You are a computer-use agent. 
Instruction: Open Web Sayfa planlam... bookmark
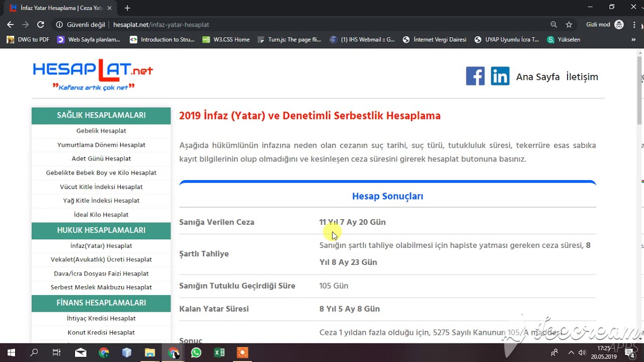(89, 40)
